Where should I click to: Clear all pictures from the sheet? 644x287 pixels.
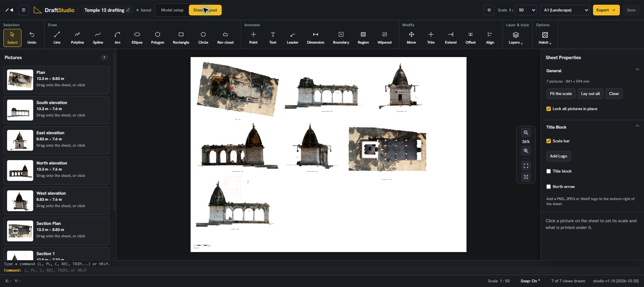pyautogui.click(x=614, y=94)
